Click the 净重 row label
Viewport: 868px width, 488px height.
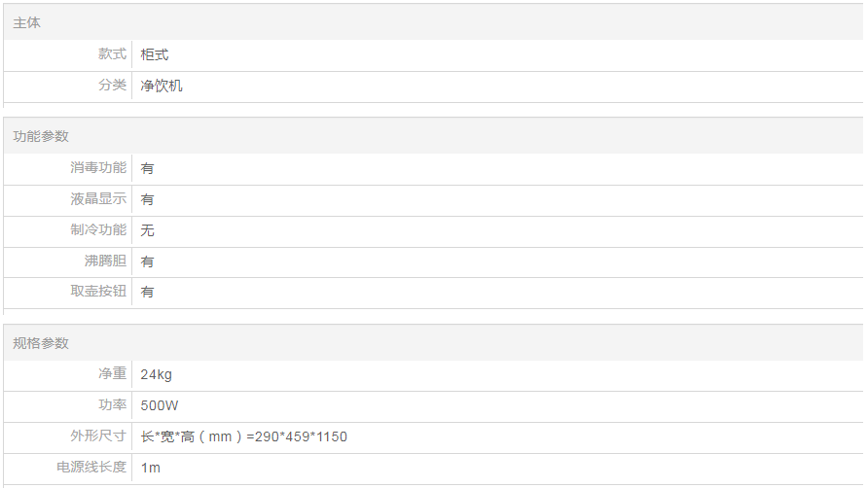click(x=112, y=374)
